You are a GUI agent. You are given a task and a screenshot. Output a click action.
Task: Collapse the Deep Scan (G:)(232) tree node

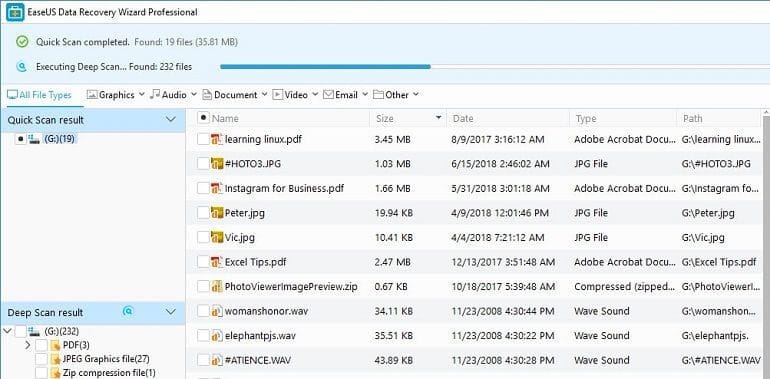(x=7, y=331)
